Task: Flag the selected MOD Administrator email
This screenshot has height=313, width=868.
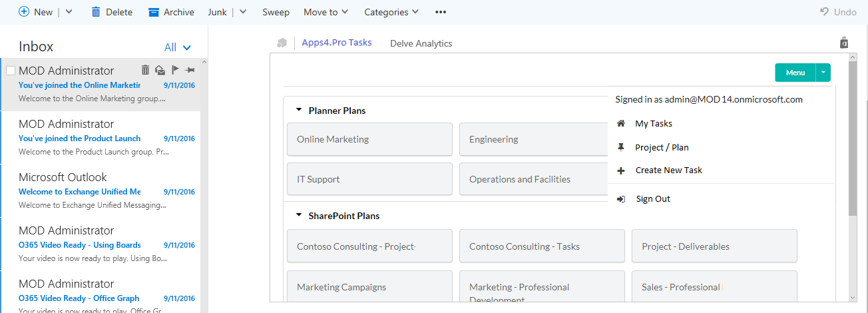Action: coord(175,70)
